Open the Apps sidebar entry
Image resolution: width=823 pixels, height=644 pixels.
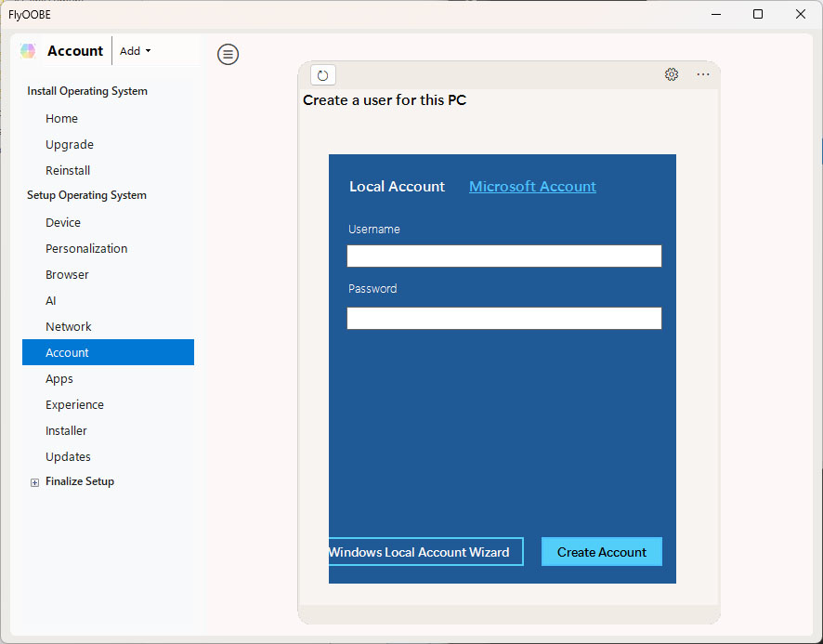[59, 379]
